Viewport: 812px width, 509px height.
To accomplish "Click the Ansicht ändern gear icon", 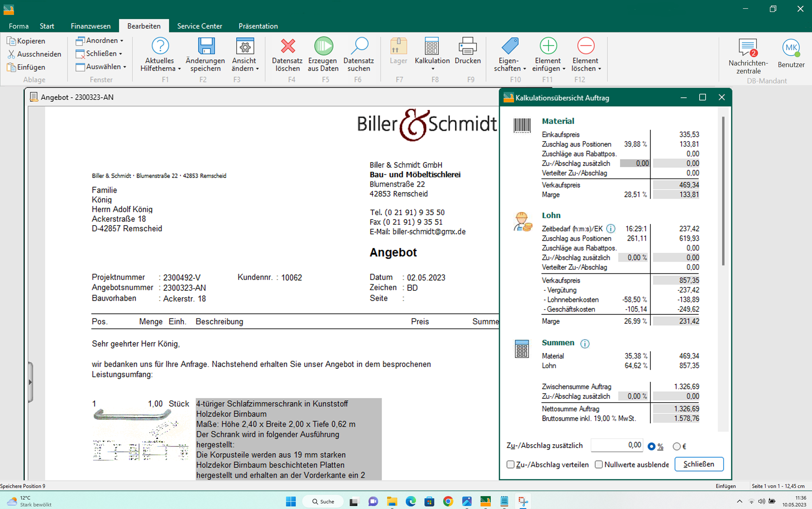I will [x=245, y=46].
